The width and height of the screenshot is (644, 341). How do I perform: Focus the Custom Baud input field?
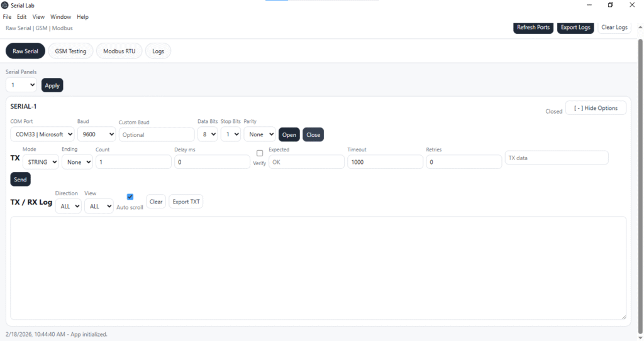point(156,135)
